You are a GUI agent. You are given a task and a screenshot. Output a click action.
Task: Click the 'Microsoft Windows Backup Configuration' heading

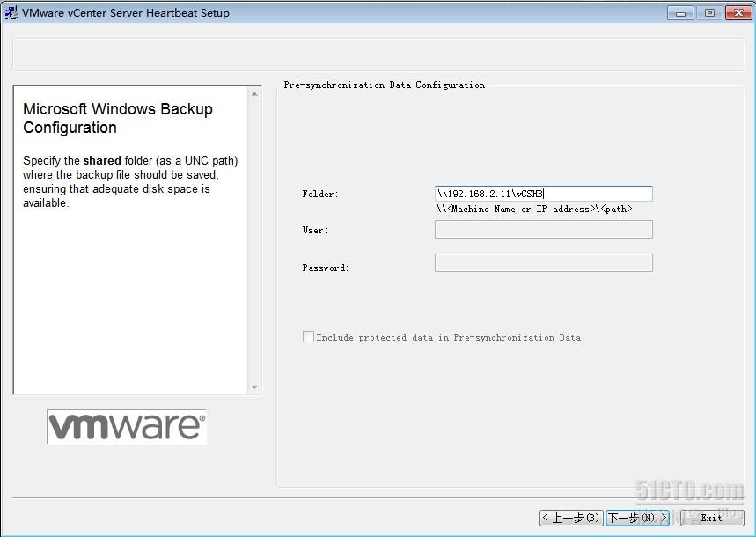click(118, 118)
